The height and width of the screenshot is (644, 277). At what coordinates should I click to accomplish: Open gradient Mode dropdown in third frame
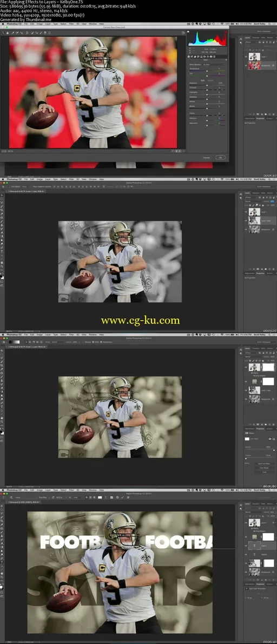click(57, 341)
